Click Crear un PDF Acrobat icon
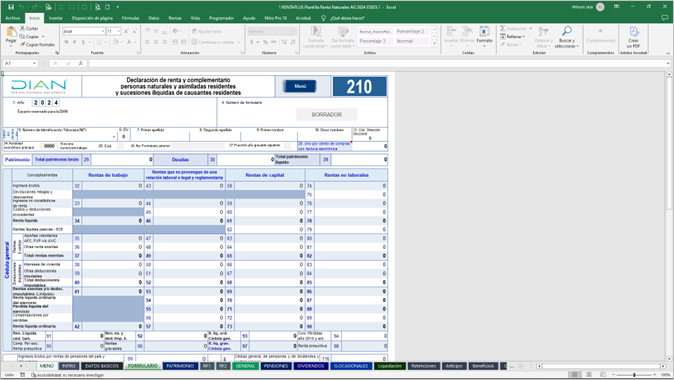Screen dimensions: 674x380 634,37
